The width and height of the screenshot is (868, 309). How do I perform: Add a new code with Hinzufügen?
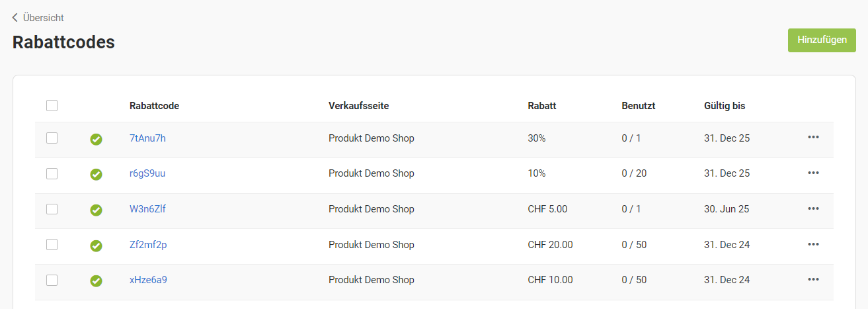pos(822,40)
